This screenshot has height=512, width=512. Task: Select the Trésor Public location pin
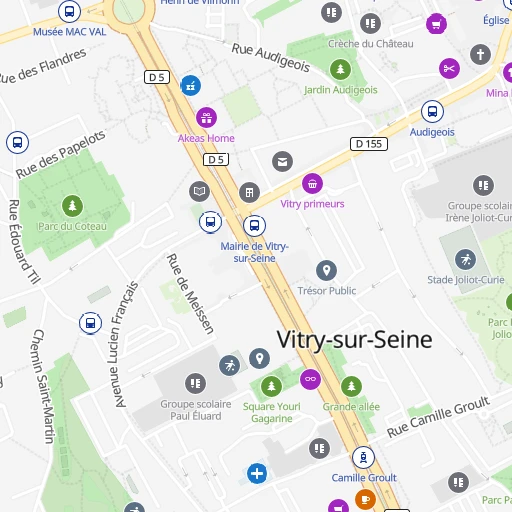point(326,270)
